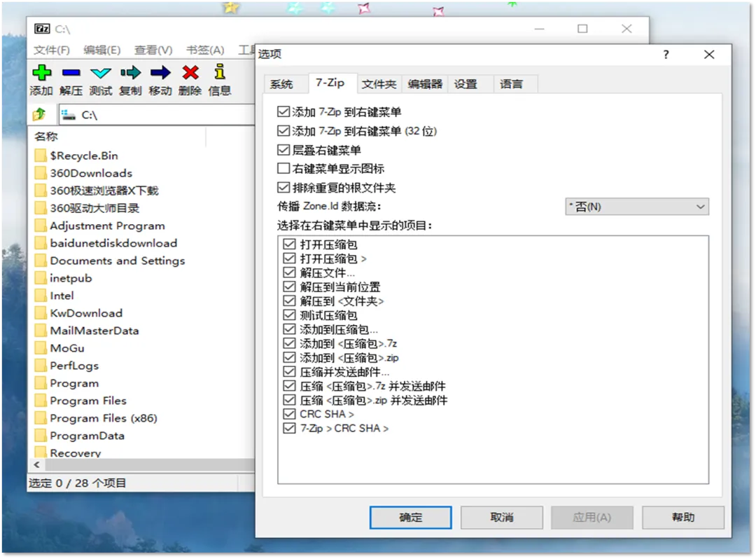The width and height of the screenshot is (756, 559).
Task: Click the Info (信息) toolbar icon
Action: point(220,72)
